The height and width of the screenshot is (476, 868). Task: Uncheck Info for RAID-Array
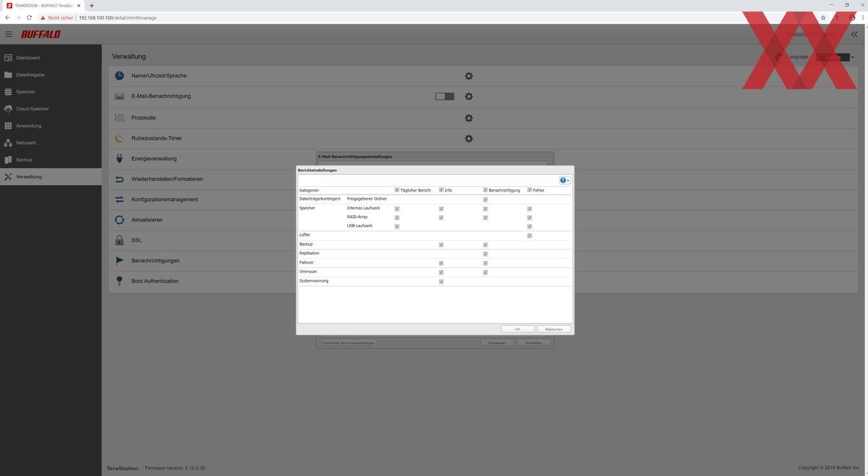(441, 218)
